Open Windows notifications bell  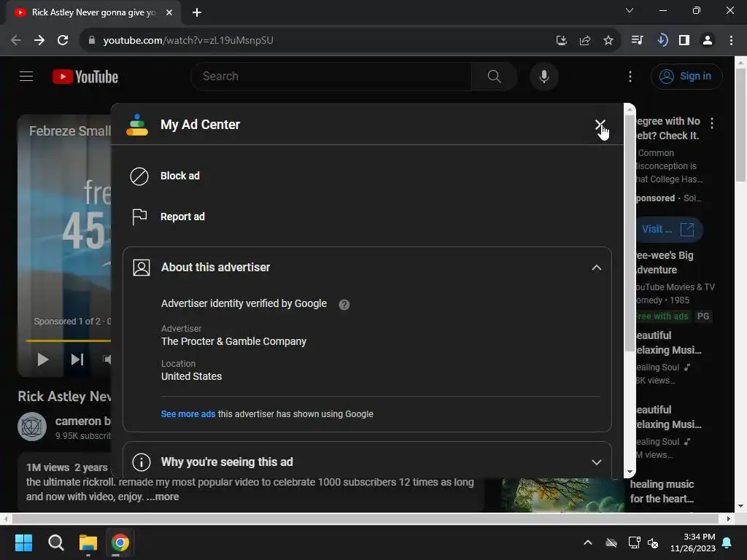727,542
